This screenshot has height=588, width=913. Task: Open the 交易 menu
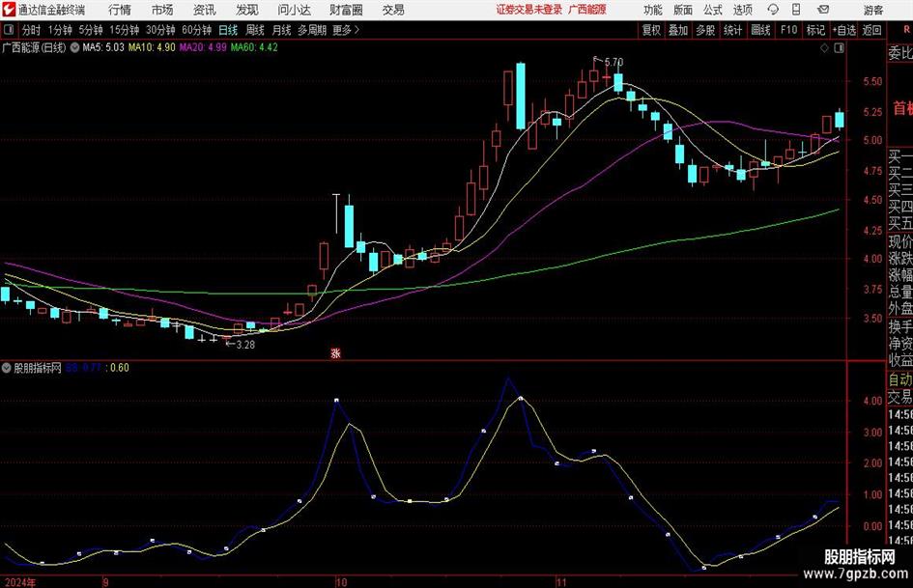pos(393,10)
